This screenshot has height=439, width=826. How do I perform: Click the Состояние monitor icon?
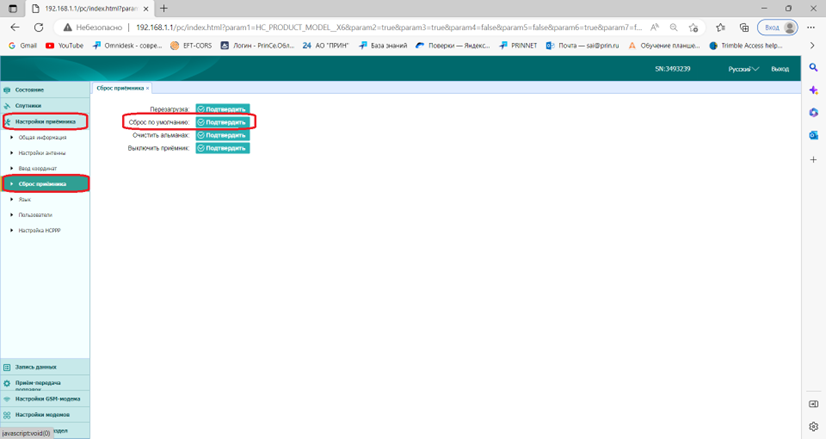pyautogui.click(x=7, y=90)
